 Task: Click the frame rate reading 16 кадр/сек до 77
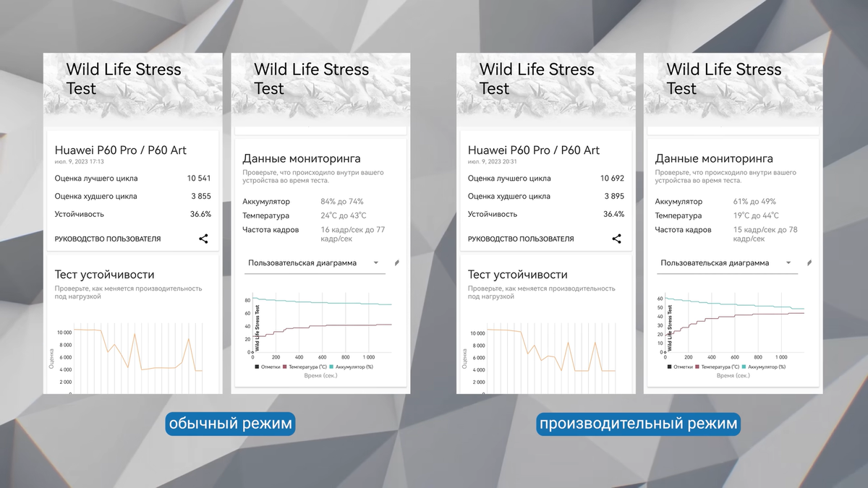click(x=352, y=234)
